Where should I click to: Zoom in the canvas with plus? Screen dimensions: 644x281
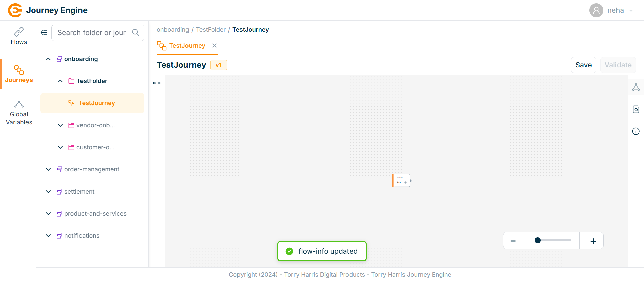(x=593, y=241)
